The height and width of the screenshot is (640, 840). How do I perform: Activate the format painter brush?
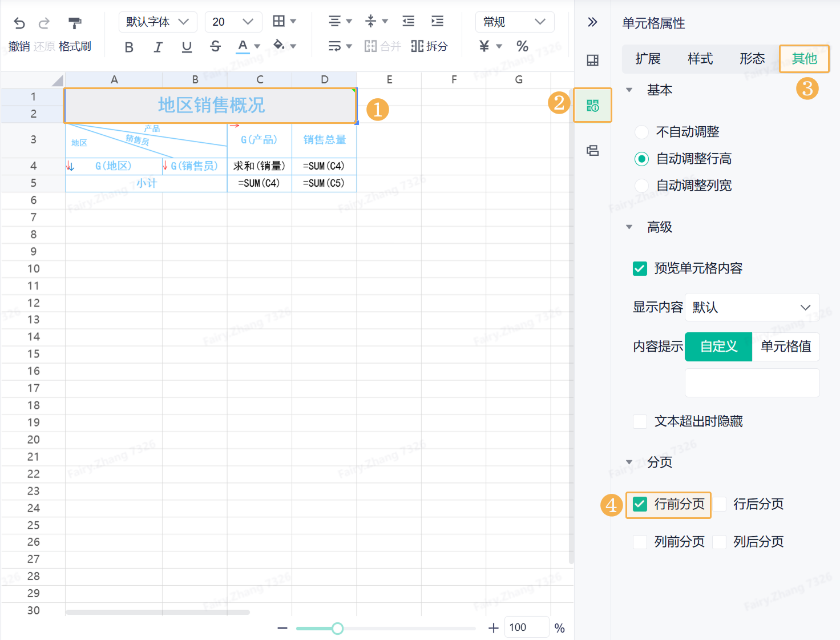pos(75,23)
